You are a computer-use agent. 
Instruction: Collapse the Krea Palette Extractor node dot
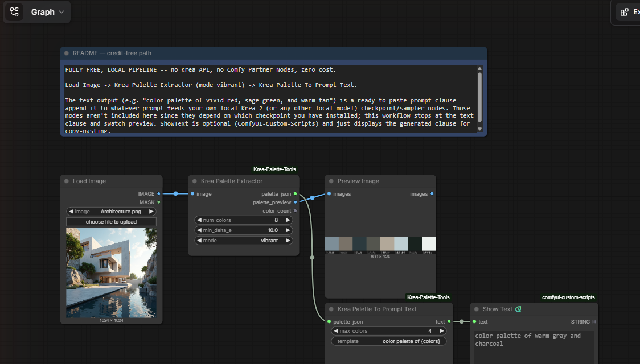(x=195, y=181)
